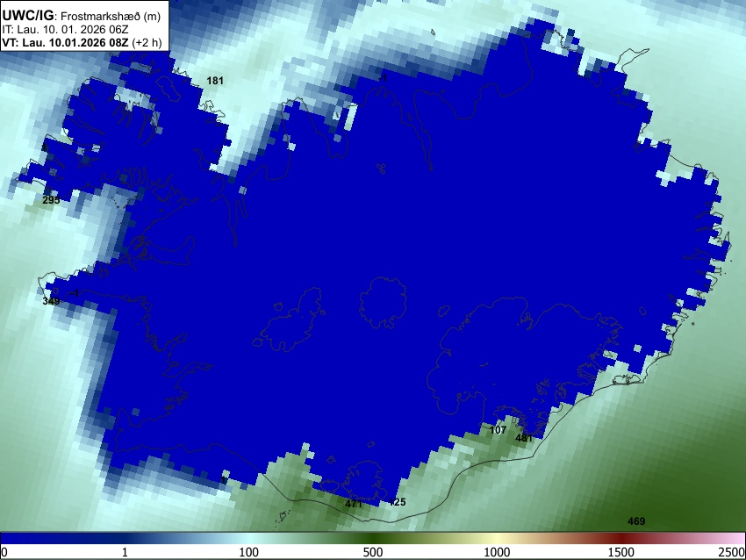The image size is (746, 560).
Task: Click the legend tick label 1500
Action: (x=621, y=552)
